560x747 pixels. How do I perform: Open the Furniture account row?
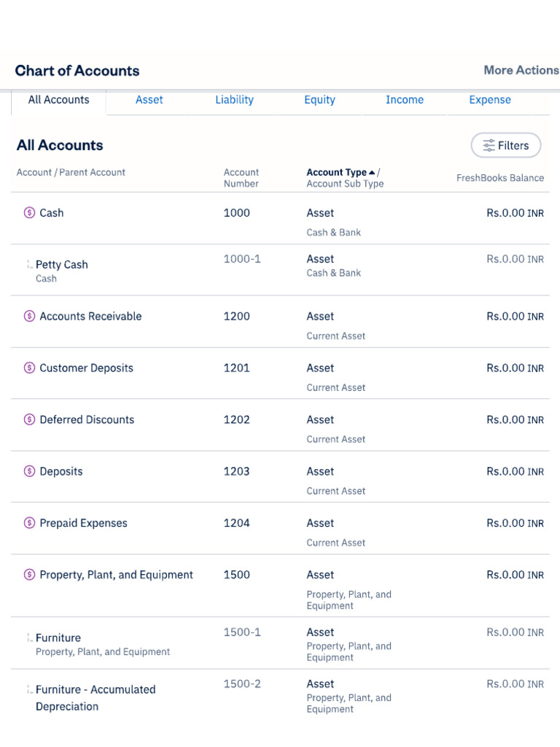coord(58,638)
